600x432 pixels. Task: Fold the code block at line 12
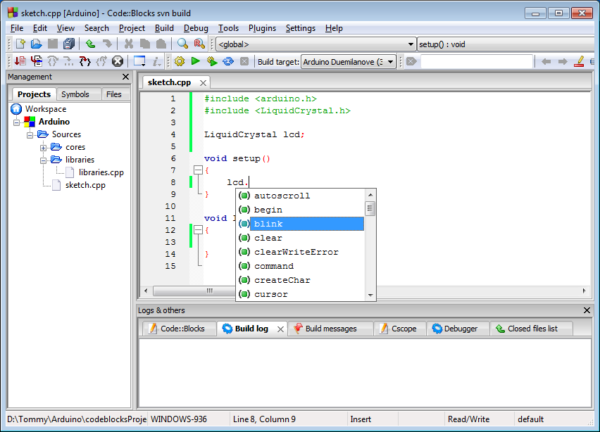click(198, 230)
